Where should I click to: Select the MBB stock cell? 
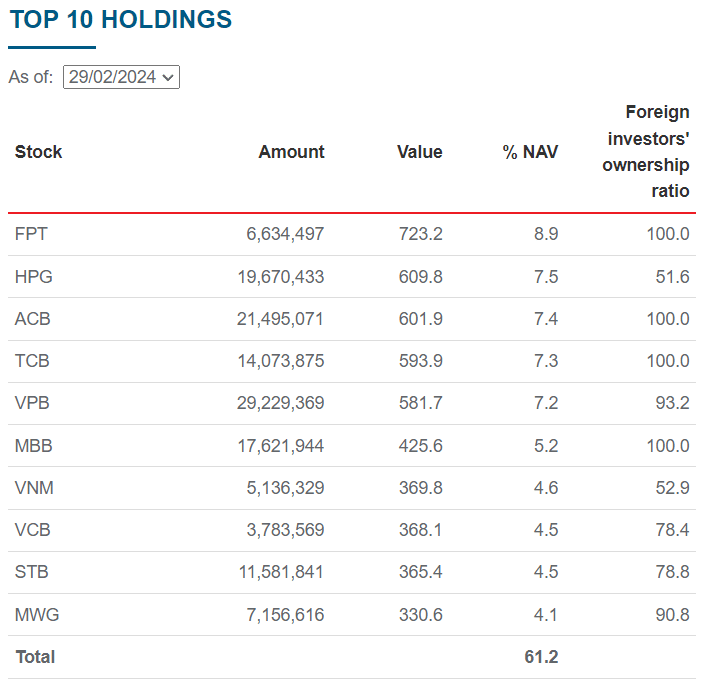point(34,446)
